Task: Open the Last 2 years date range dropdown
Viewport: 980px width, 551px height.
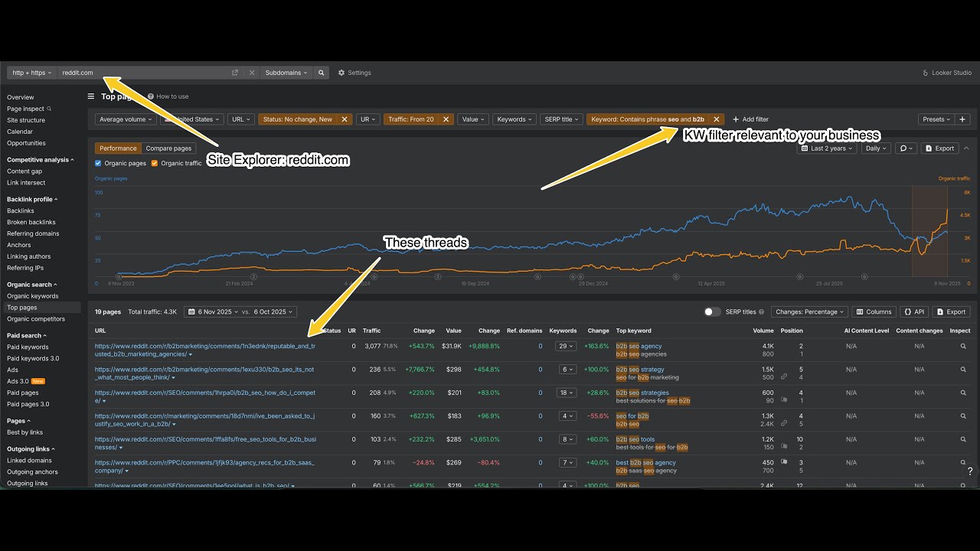Action: click(x=828, y=148)
